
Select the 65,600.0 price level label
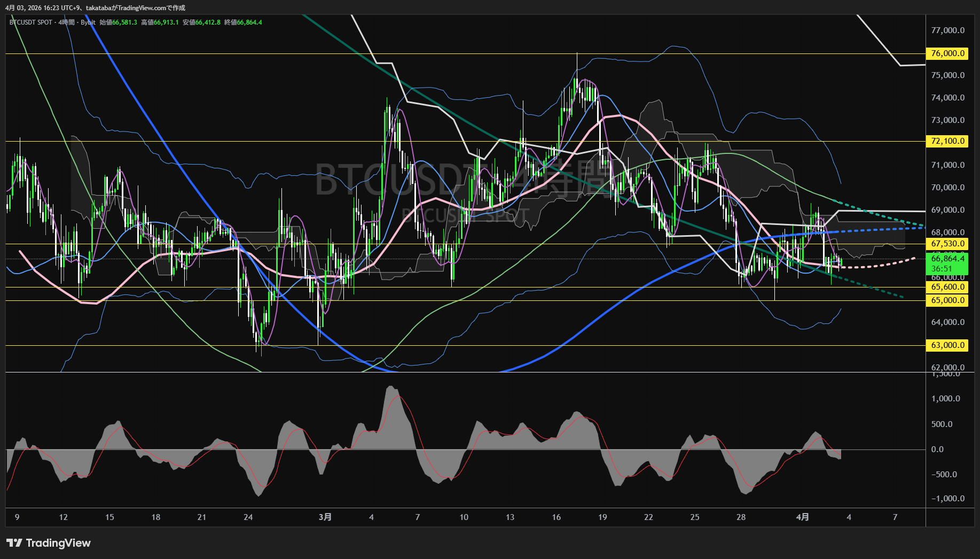tap(947, 287)
